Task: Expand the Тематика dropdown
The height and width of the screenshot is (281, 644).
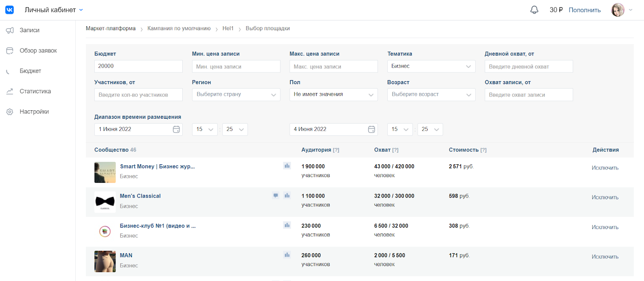Action: click(x=431, y=66)
